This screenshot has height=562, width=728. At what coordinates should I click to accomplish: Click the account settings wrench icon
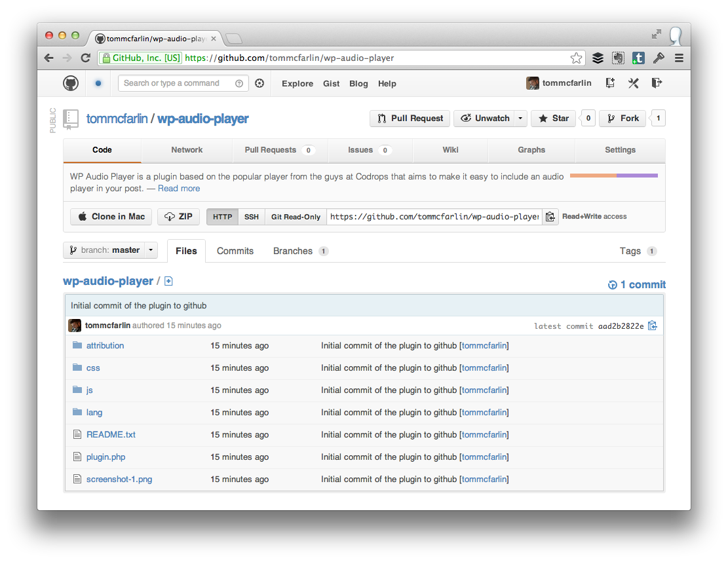[x=633, y=83]
